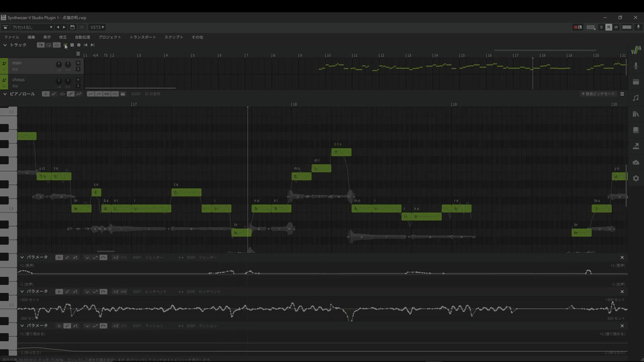Open the プリセットなし preset dropdown

click(x=32, y=27)
